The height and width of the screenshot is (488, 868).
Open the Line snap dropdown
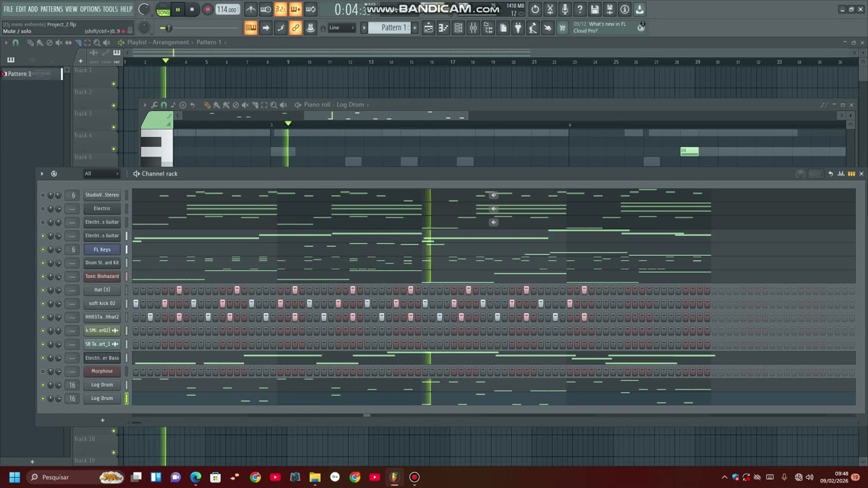click(342, 28)
